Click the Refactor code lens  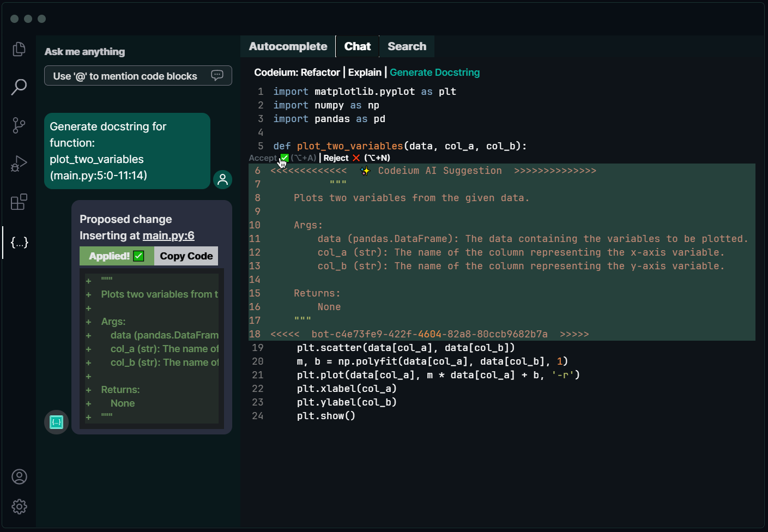tap(320, 72)
